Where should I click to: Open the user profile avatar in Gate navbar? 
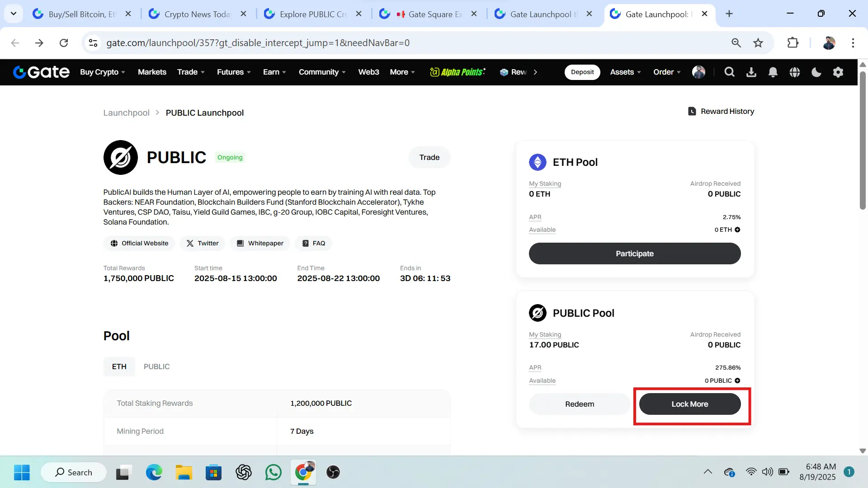[x=698, y=72]
